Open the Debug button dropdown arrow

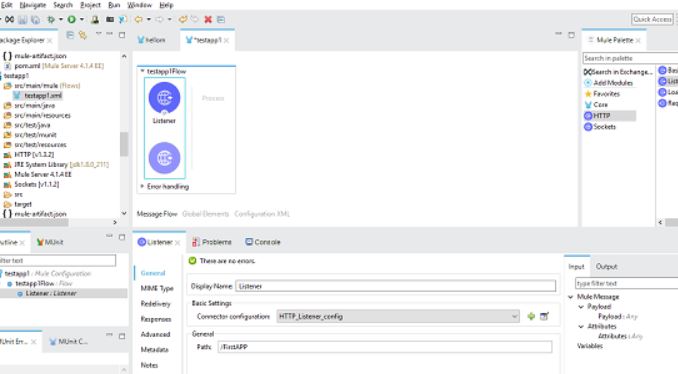point(61,19)
